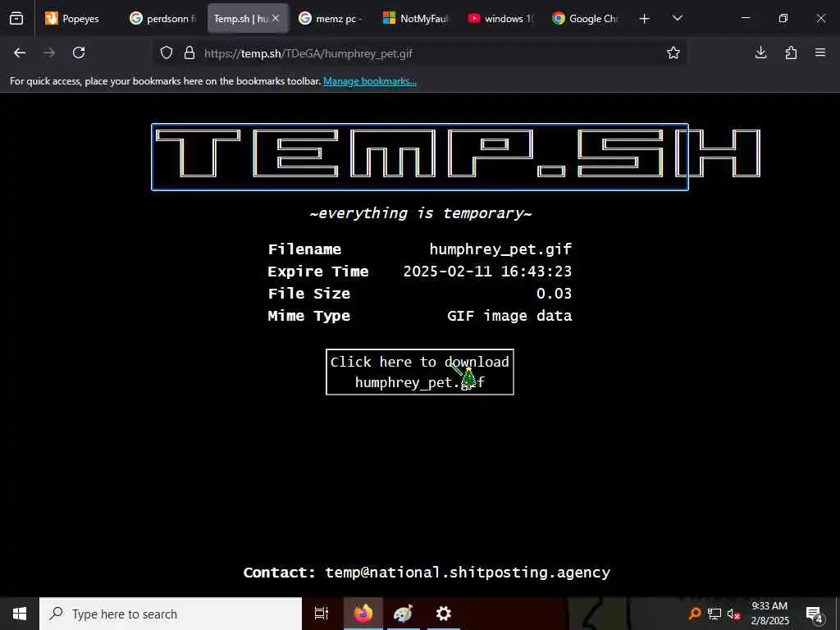Open the Firefox application menu

coord(820,52)
